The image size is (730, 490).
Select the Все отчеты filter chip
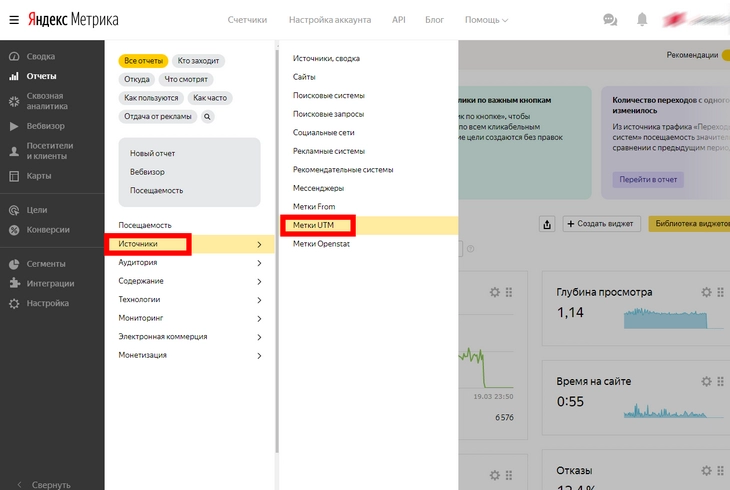pos(143,61)
